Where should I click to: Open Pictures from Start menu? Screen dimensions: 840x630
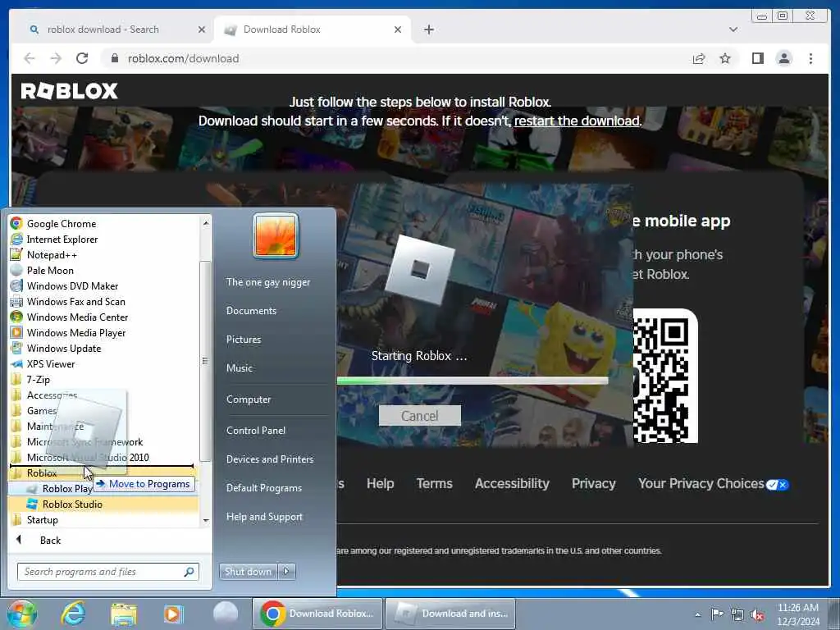(244, 339)
